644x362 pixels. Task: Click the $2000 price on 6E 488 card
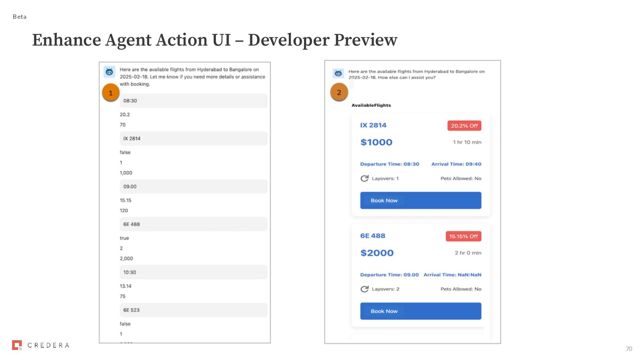(x=377, y=253)
